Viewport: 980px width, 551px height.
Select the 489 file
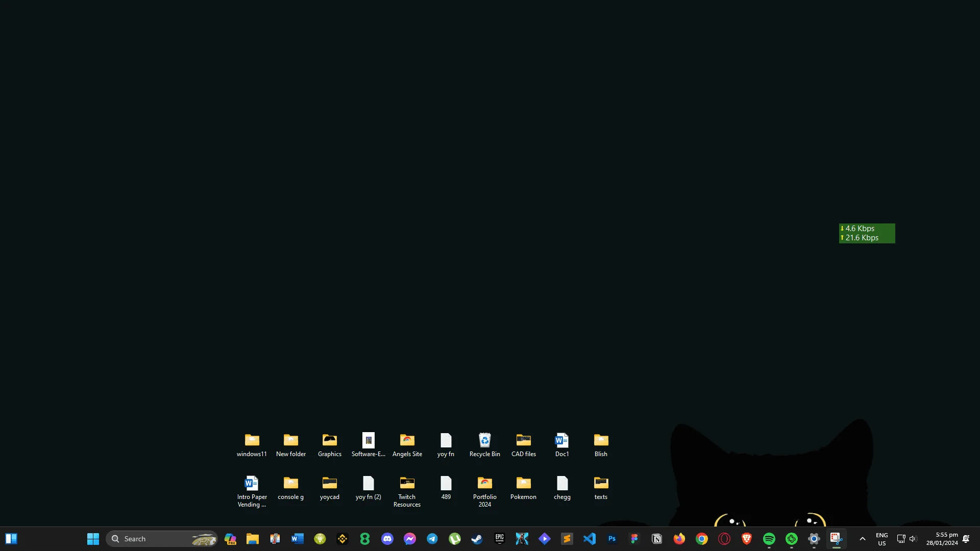click(446, 488)
